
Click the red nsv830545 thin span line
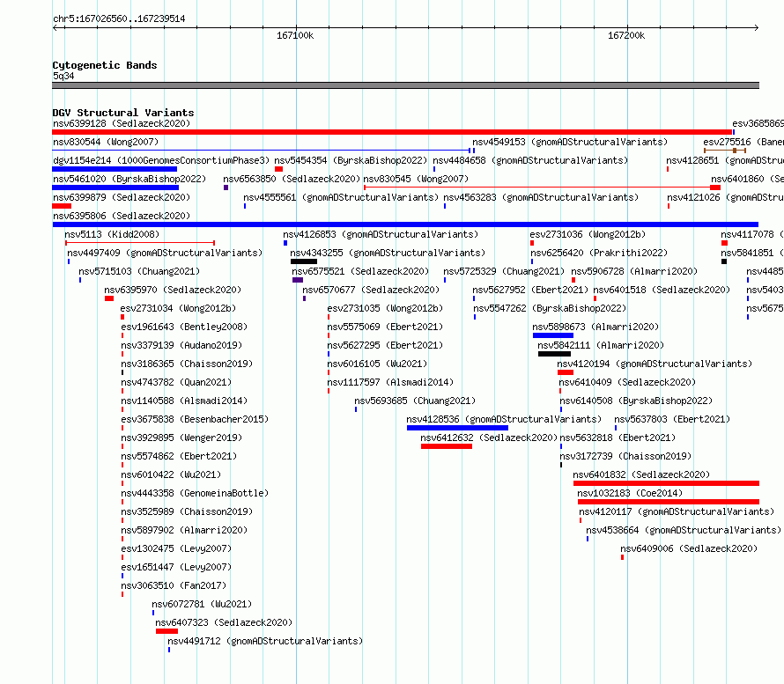tap(537, 188)
